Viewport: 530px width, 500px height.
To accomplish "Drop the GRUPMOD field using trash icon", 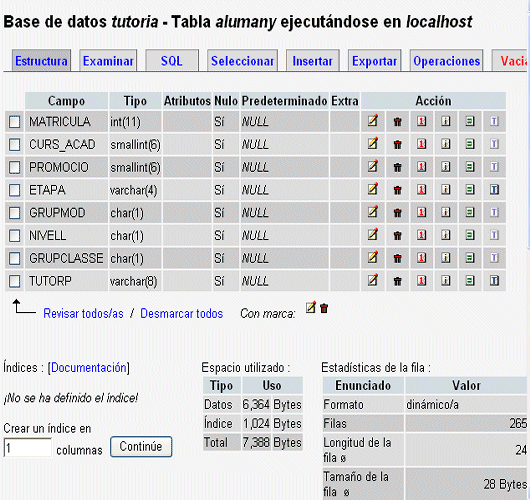I will click(398, 213).
